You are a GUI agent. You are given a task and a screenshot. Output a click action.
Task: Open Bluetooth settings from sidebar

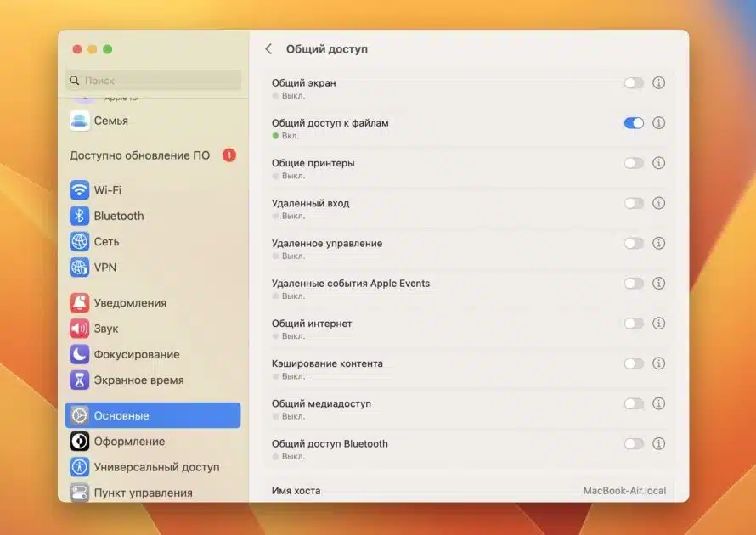(x=80, y=216)
